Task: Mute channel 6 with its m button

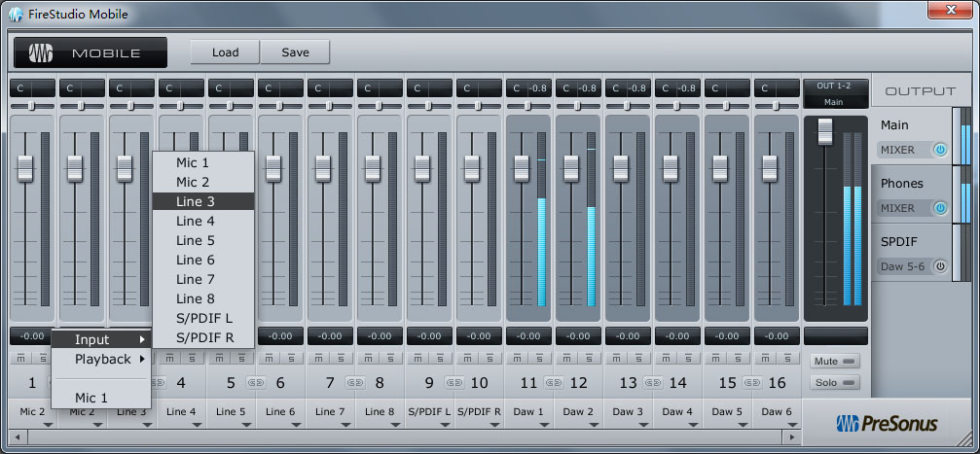Action: coord(269,359)
